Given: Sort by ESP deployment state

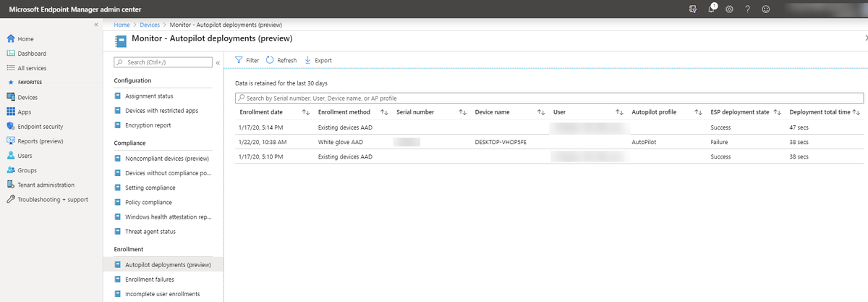Looking at the screenshot, I should coord(777,112).
